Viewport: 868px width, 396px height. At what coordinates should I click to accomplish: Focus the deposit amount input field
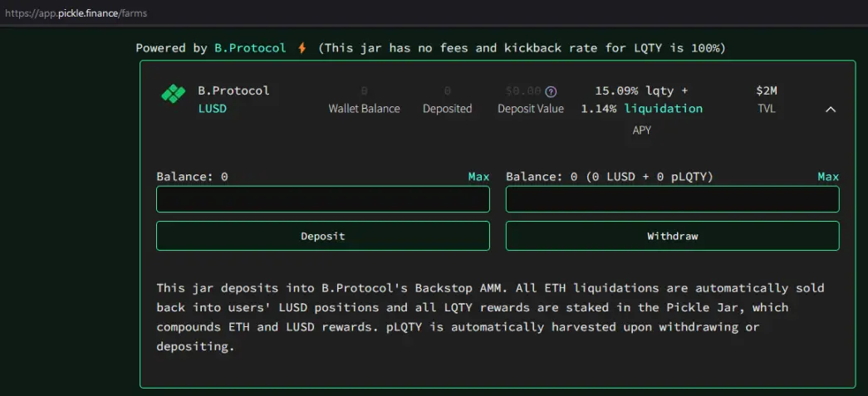(323, 199)
